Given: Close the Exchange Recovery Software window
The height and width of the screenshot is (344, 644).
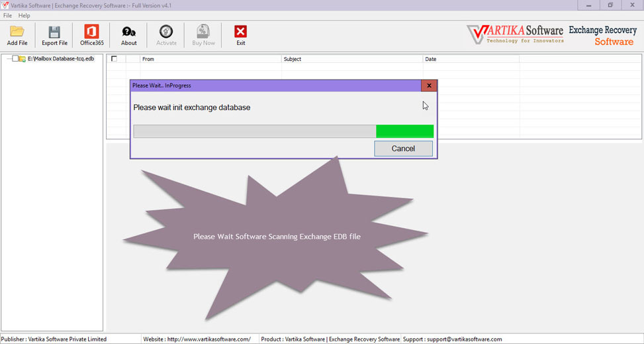Looking at the screenshot, I should click(x=633, y=5).
